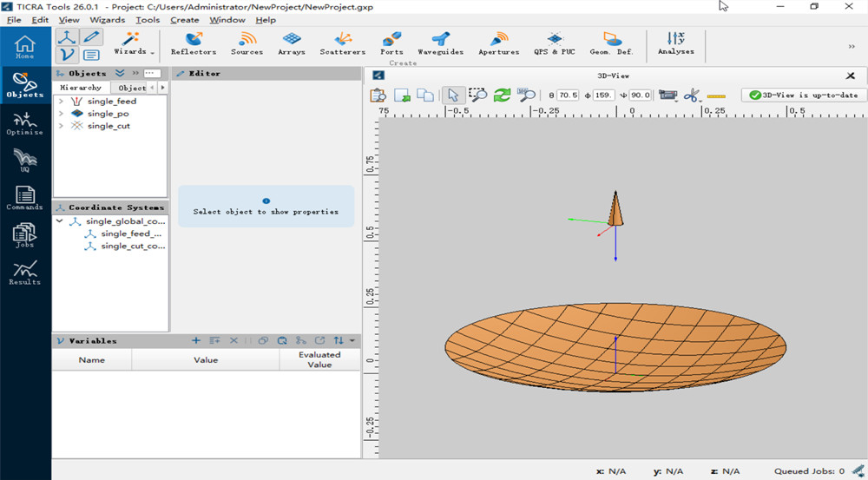Image resolution: width=868 pixels, height=480 pixels.
Task: Toggle the Editor pencil panel icon
Action: [91, 37]
